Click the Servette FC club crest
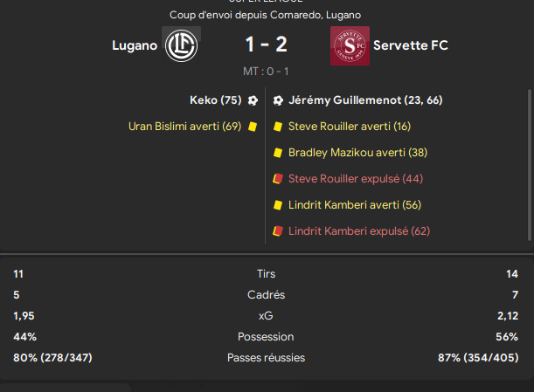 349,45
